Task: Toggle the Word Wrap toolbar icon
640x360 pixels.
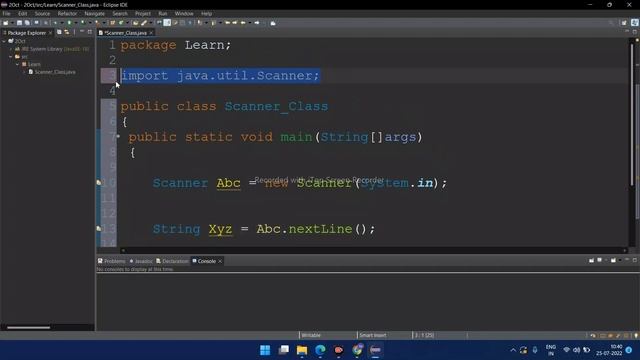Action: point(175,23)
